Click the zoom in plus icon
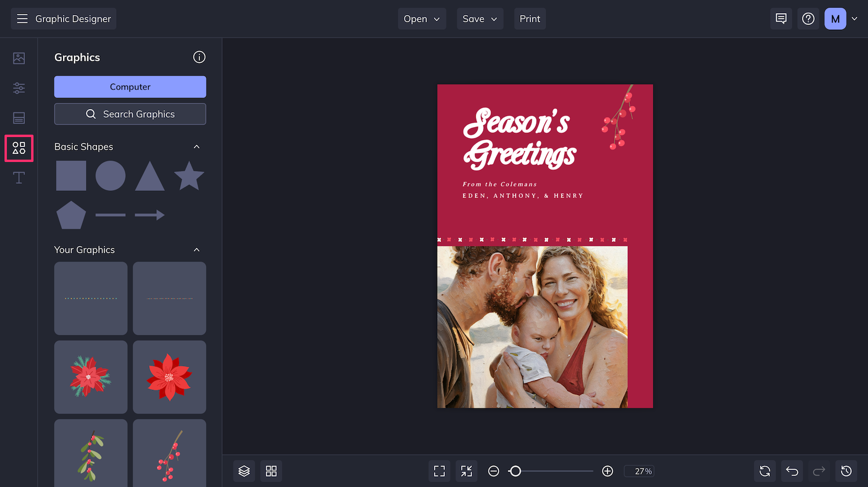Viewport: 868px width, 487px height. 608,471
